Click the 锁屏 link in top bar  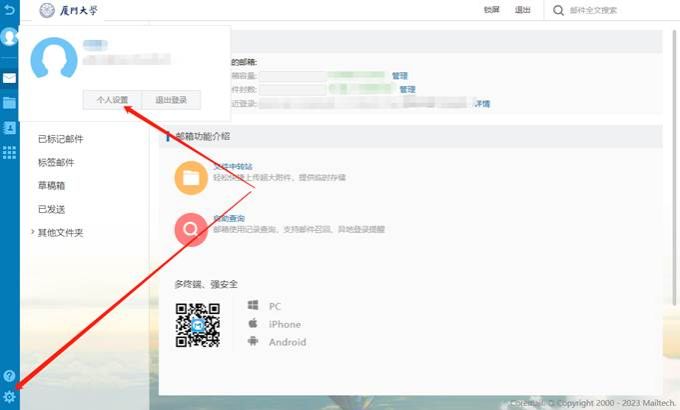[491, 10]
